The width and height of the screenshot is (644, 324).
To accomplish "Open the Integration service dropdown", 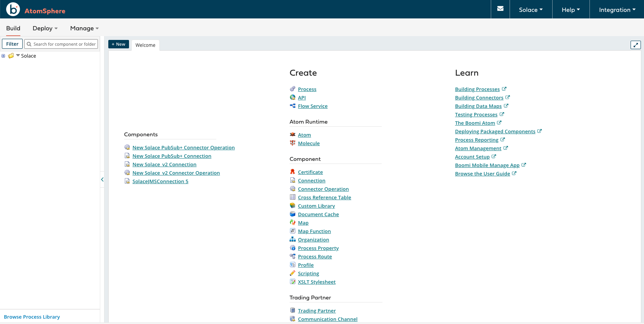I will [x=617, y=10].
